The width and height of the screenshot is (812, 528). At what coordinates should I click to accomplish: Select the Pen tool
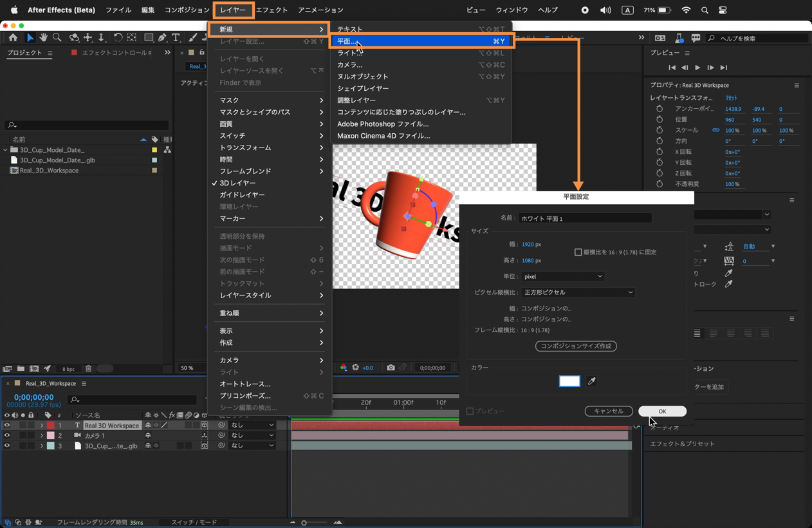(x=162, y=38)
